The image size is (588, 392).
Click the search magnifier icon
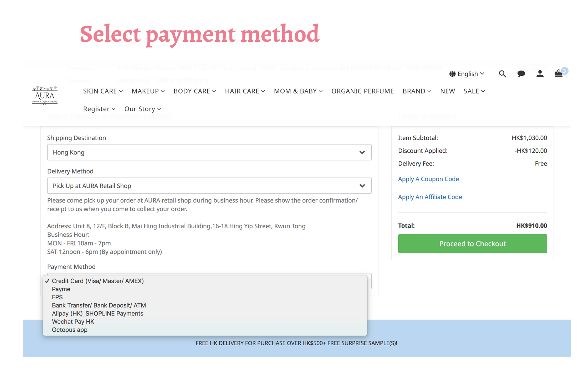point(502,74)
